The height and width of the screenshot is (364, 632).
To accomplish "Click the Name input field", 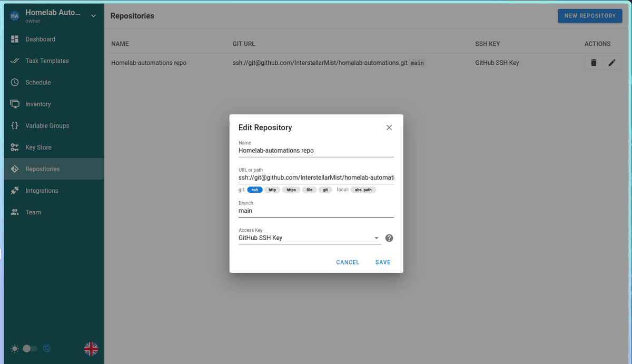I will pyautogui.click(x=316, y=150).
